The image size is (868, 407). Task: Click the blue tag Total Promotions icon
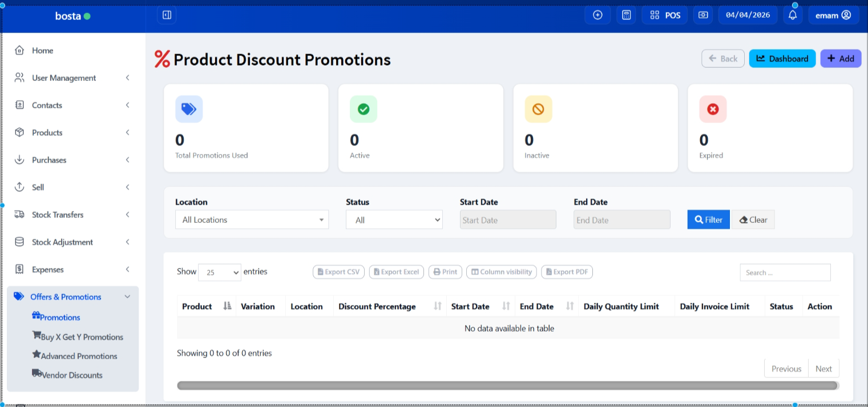(x=189, y=109)
